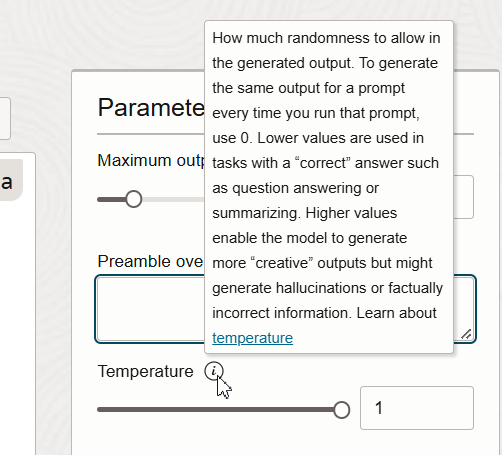Click the Maximum output tokens slider handle
The image size is (502, 455).
pos(134,199)
